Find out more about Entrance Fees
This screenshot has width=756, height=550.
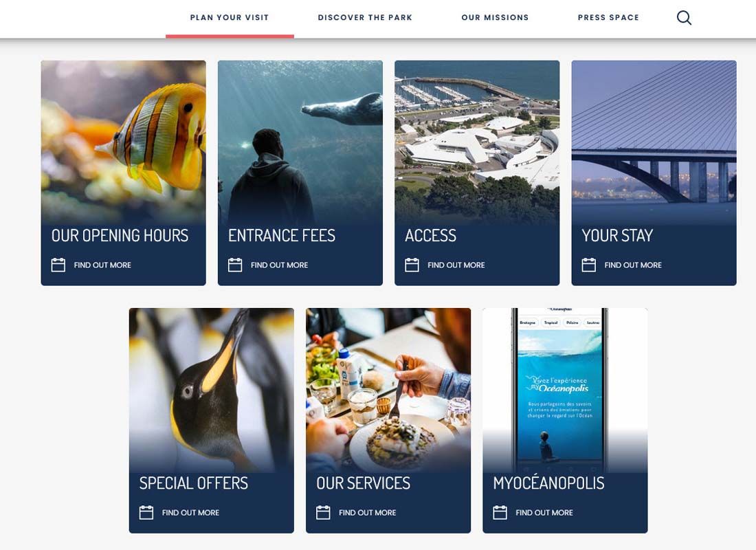[x=280, y=265]
